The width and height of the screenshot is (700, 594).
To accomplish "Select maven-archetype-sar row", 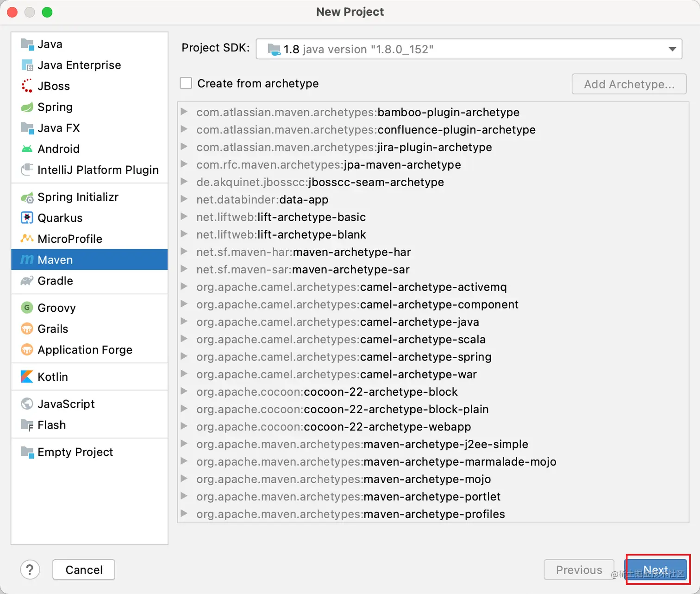I will point(433,270).
